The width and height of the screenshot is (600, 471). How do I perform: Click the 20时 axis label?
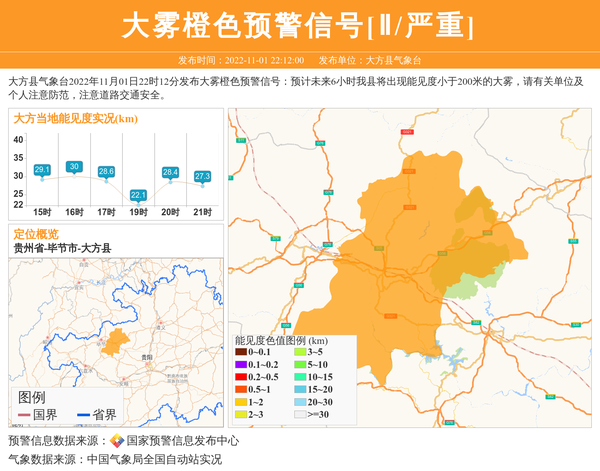(x=170, y=212)
